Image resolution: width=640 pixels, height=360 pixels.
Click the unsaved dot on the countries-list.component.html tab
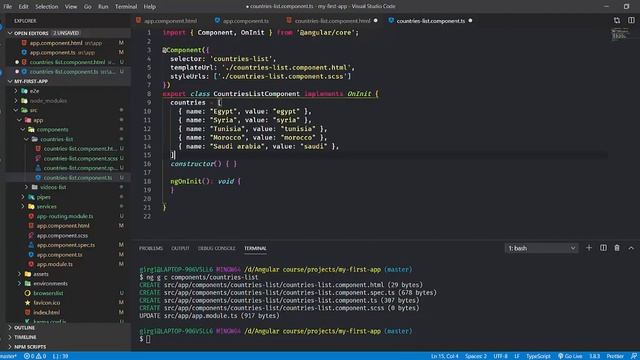[x=376, y=20]
